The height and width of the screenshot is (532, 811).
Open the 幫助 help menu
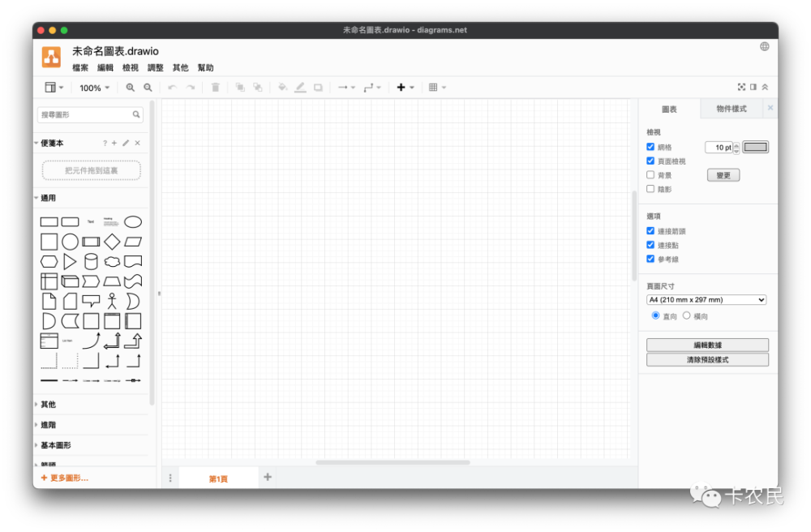tap(205, 68)
